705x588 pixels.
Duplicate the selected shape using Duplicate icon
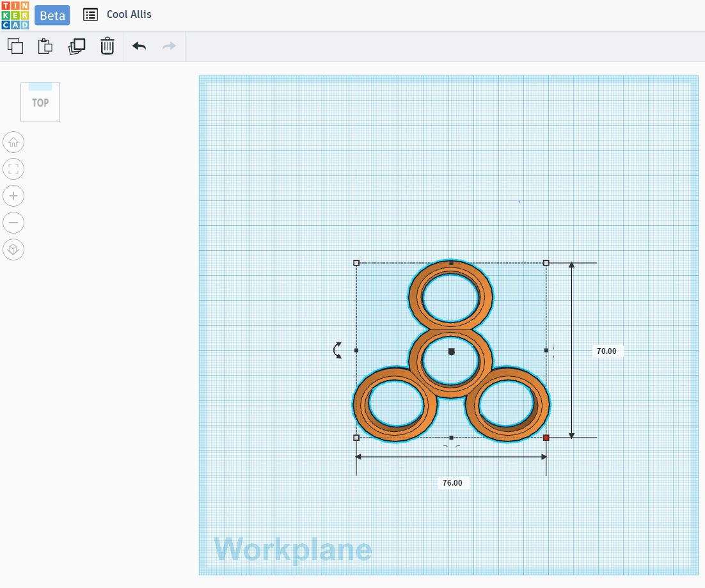(77, 46)
